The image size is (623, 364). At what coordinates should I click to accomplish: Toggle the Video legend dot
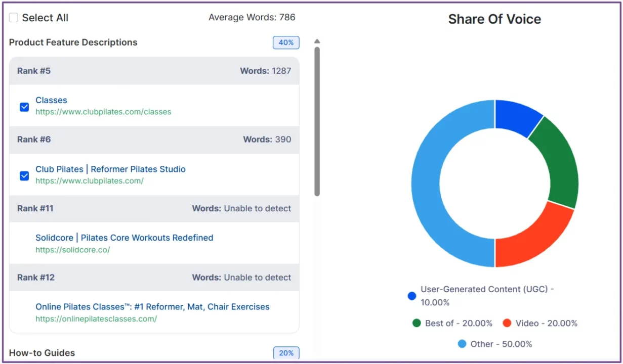click(507, 323)
